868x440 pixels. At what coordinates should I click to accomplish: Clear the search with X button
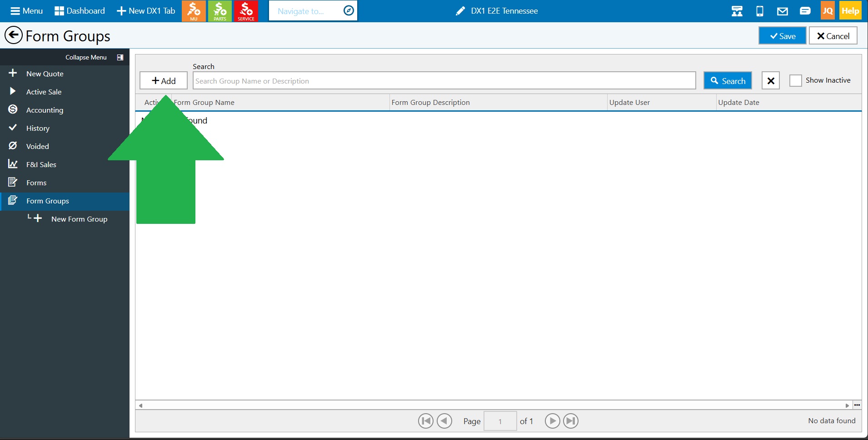pyautogui.click(x=771, y=81)
